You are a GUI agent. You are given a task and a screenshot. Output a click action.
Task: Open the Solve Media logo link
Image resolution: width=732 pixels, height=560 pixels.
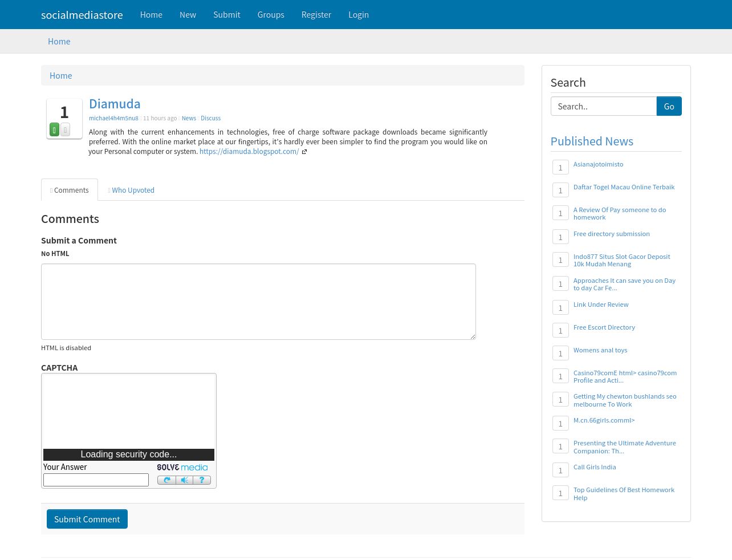pyautogui.click(x=182, y=468)
